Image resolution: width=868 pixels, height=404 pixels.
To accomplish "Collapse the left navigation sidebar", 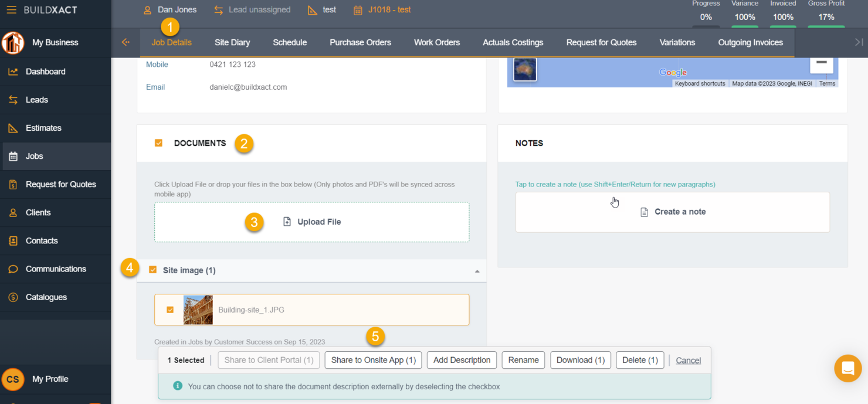I will tap(125, 42).
